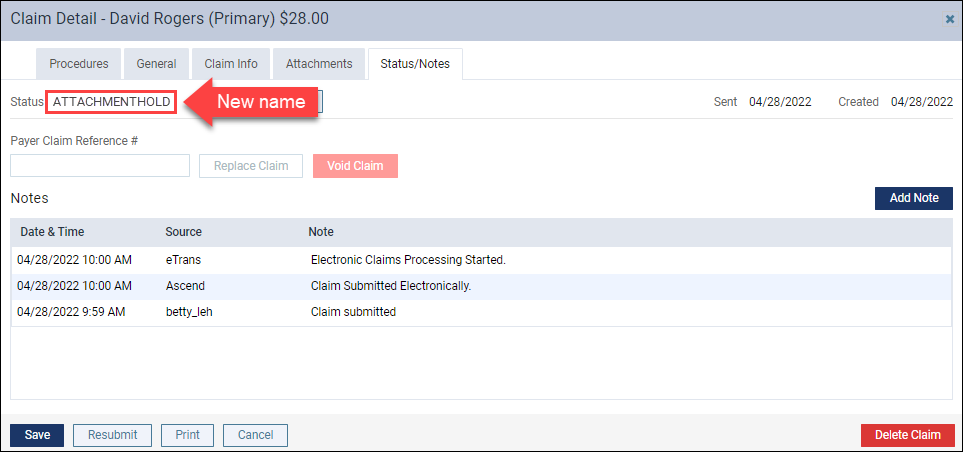Screen dimensions: 963x452
Task: Go to the Attachments tab
Action: point(319,64)
